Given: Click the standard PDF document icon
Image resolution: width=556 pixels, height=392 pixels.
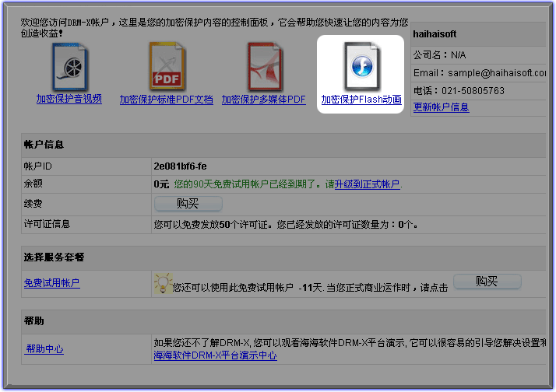Looking at the screenshot, I should 167,67.
